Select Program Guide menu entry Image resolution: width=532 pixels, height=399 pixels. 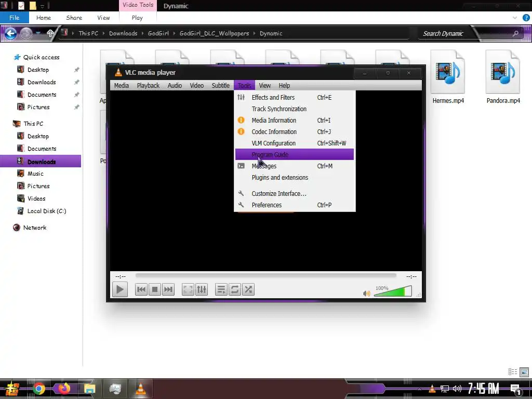click(x=295, y=154)
